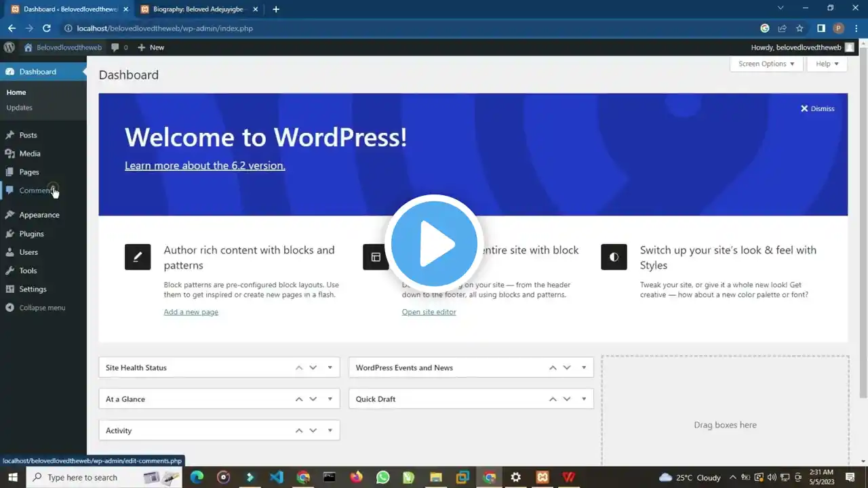Toggle the Activity panel

point(330,431)
